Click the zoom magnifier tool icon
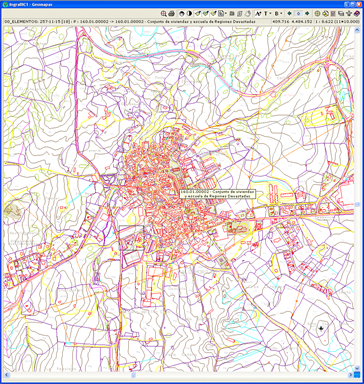Viewport: 364px width, 384px height. click(x=164, y=14)
